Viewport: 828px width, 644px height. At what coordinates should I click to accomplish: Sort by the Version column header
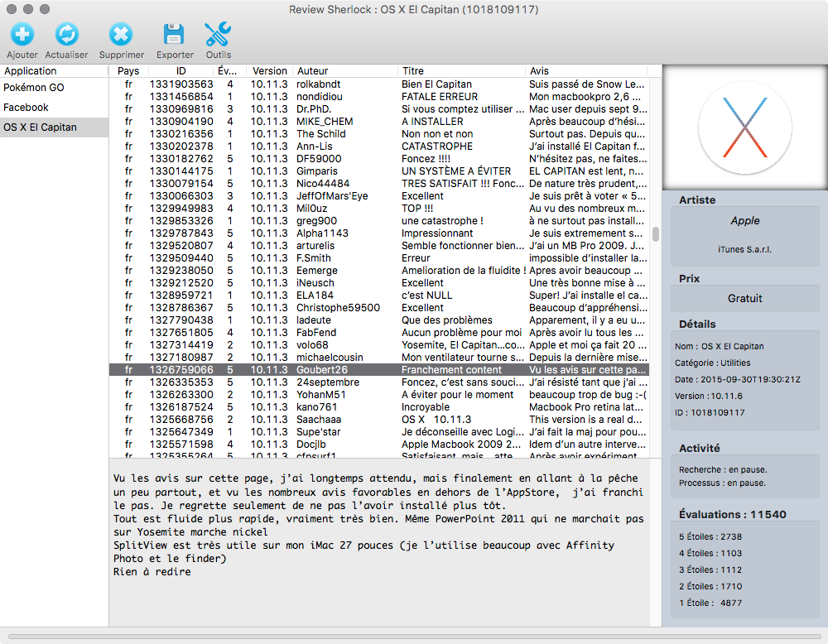269,70
